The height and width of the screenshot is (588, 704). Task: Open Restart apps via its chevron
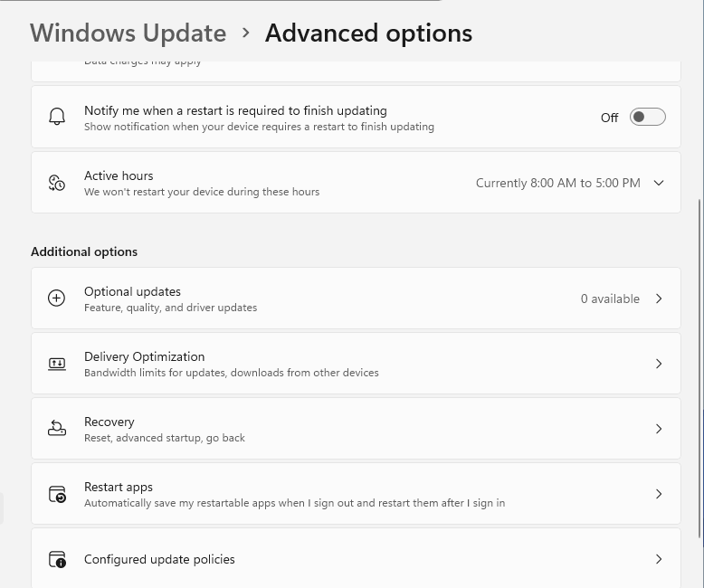tap(659, 494)
